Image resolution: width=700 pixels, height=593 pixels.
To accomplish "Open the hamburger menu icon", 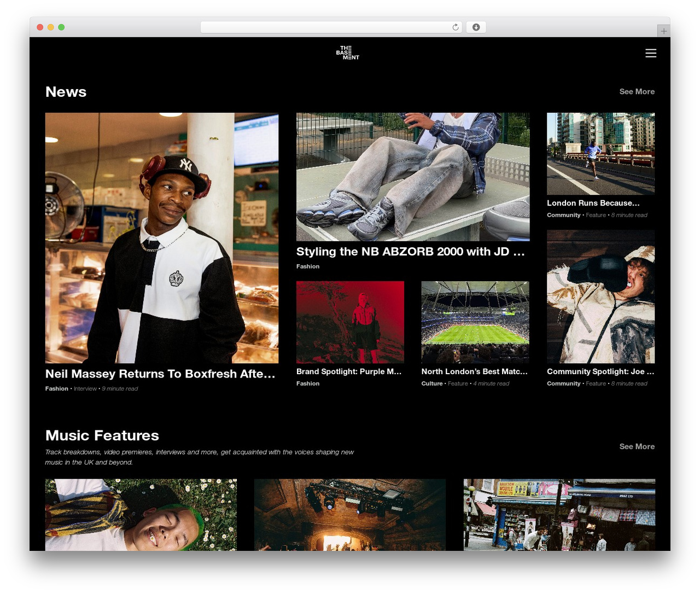I will click(x=651, y=53).
